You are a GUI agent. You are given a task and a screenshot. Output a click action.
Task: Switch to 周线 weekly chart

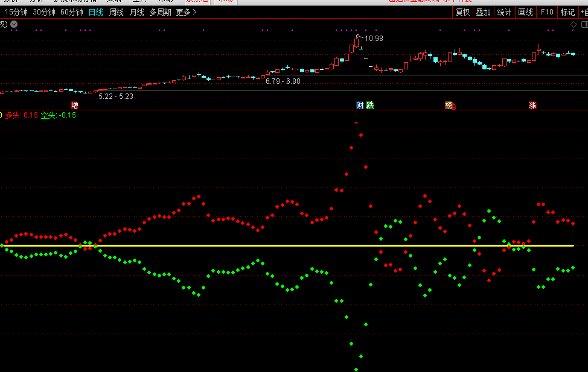[117, 12]
